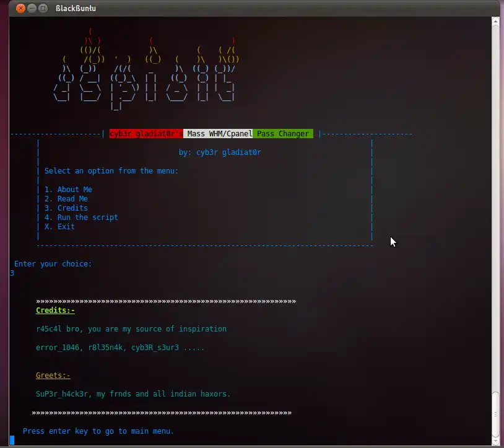Click menu line "3. Credits"
504x448 pixels.
[66, 208]
